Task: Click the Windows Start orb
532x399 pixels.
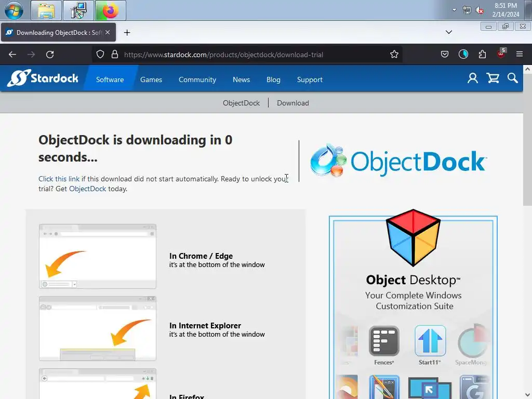Action: click(x=14, y=10)
